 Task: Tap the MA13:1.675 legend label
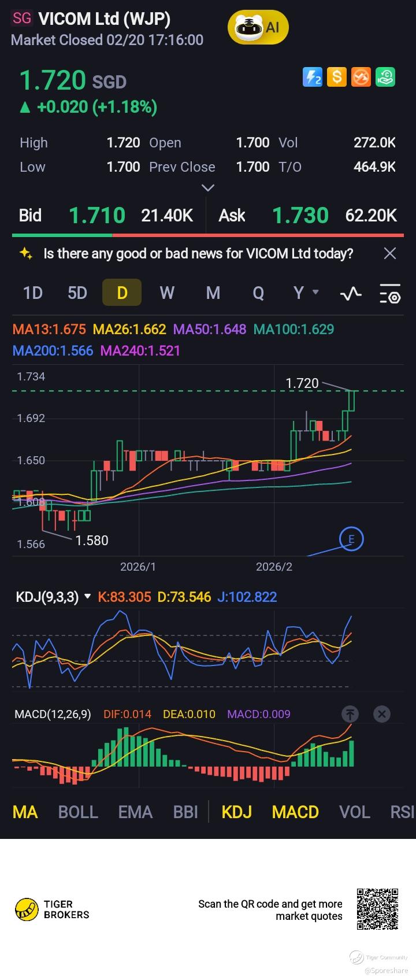[49, 329]
